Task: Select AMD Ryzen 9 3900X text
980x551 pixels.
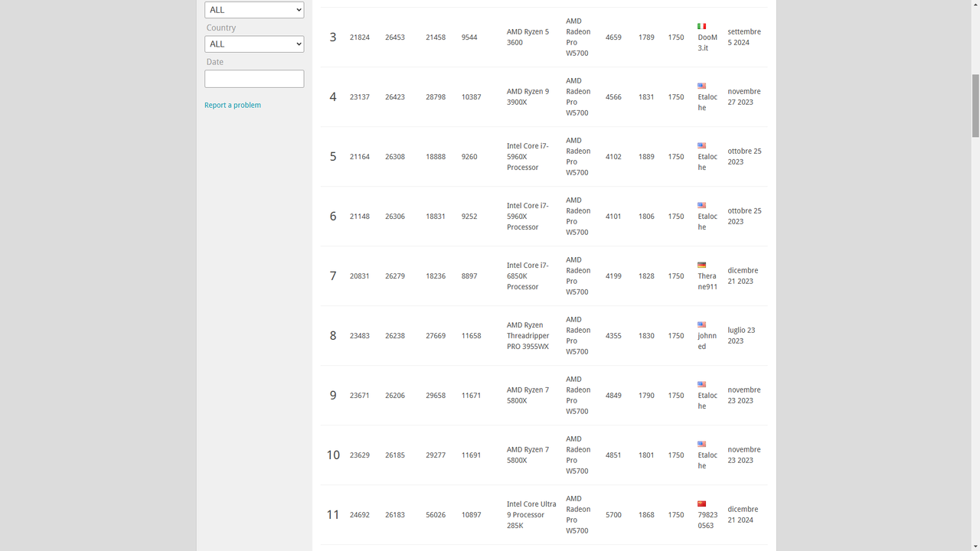Action: [528, 97]
